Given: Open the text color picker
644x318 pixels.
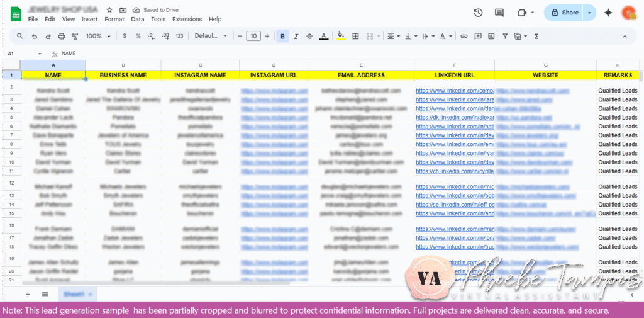Looking at the screenshot, I should click(x=324, y=36).
